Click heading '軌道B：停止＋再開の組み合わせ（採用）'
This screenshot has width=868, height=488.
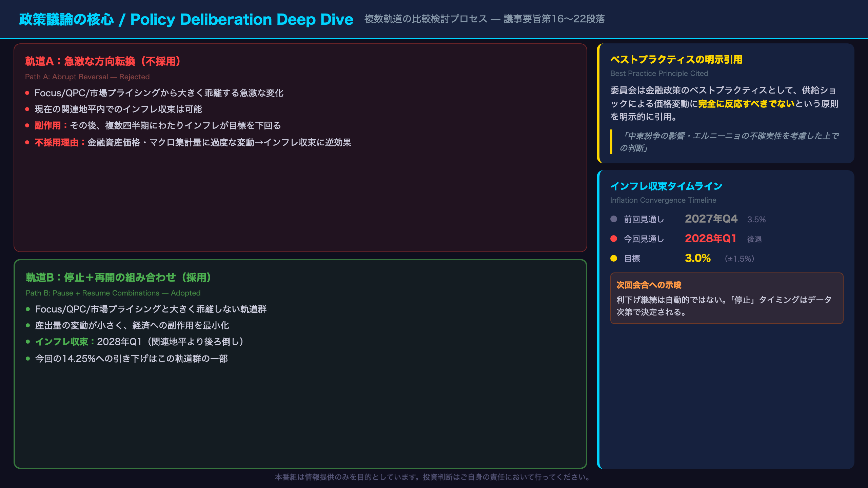119,278
